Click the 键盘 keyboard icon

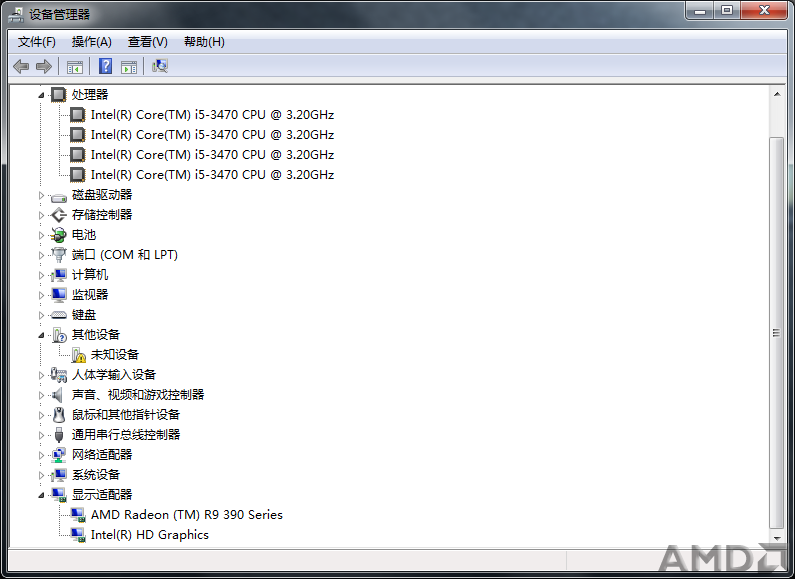[59, 315]
